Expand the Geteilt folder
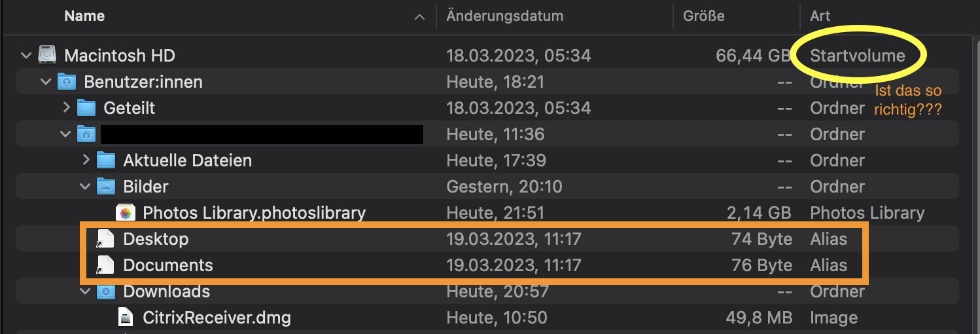This screenshot has height=334, width=980. coord(65,108)
